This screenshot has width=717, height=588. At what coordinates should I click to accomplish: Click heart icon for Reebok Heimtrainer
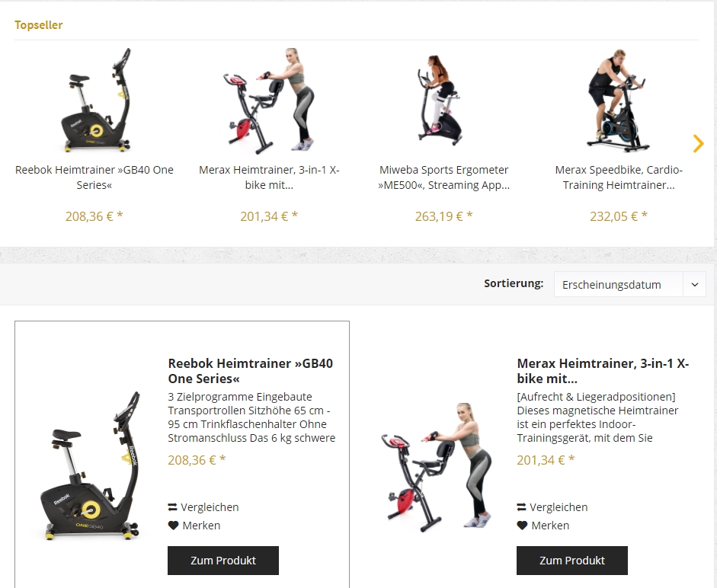173,526
